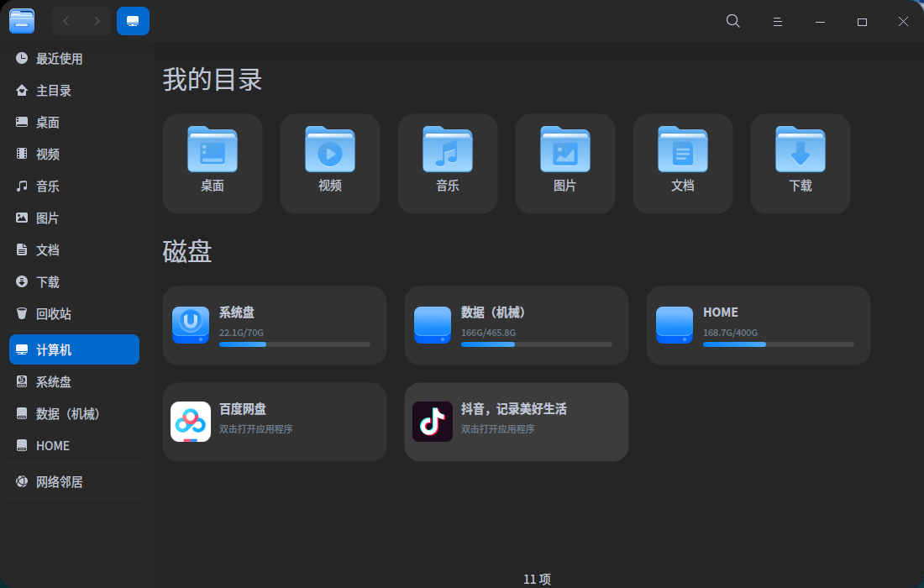Select the 百度网盘 app icon

tap(191, 422)
